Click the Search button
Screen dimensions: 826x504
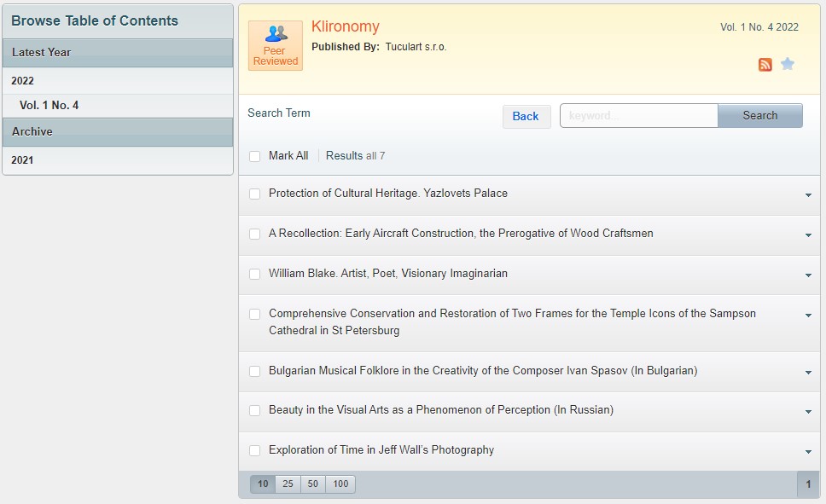point(759,116)
